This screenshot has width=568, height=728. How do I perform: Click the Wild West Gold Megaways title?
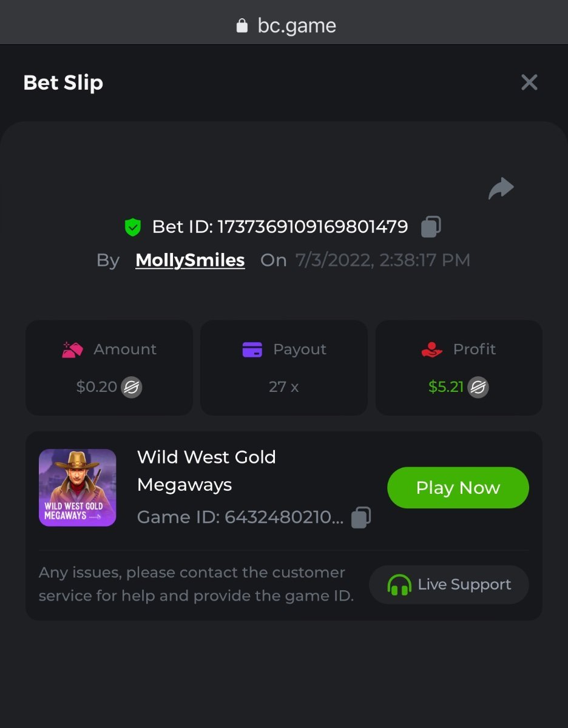[x=206, y=471]
